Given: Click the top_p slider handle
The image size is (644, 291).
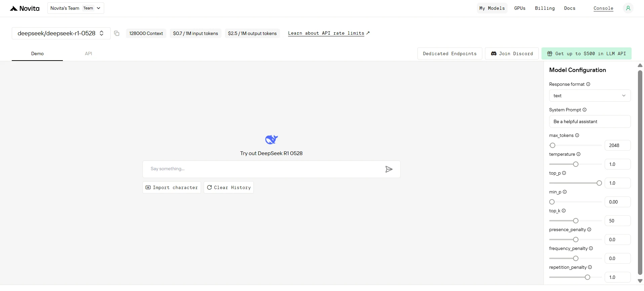Looking at the screenshot, I should coord(599,183).
